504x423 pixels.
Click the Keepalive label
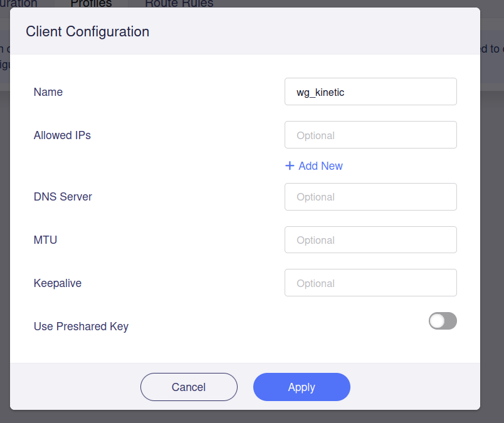58,283
